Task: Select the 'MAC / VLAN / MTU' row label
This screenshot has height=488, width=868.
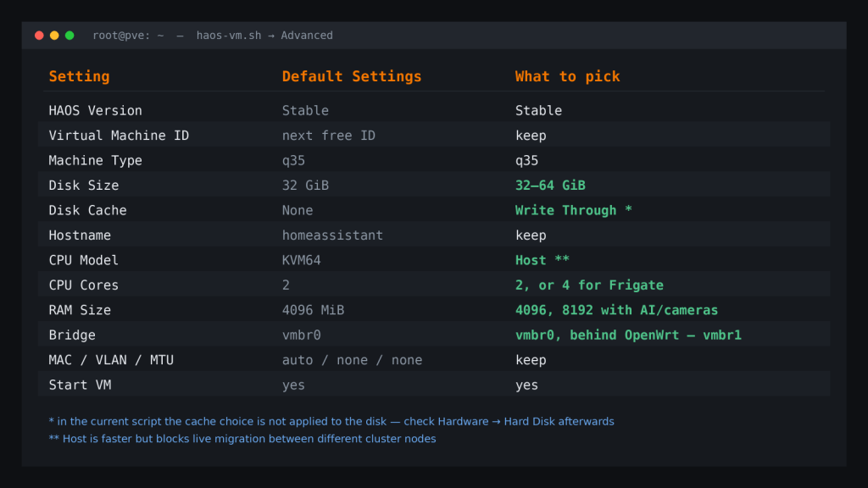Action: coord(111,360)
